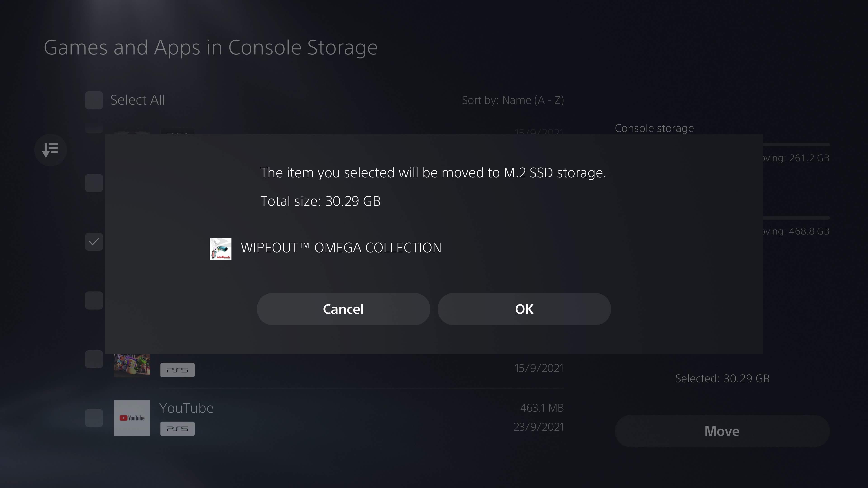868x488 pixels.
Task: Click the colorful game thumbnail above YouTube
Action: click(x=132, y=365)
